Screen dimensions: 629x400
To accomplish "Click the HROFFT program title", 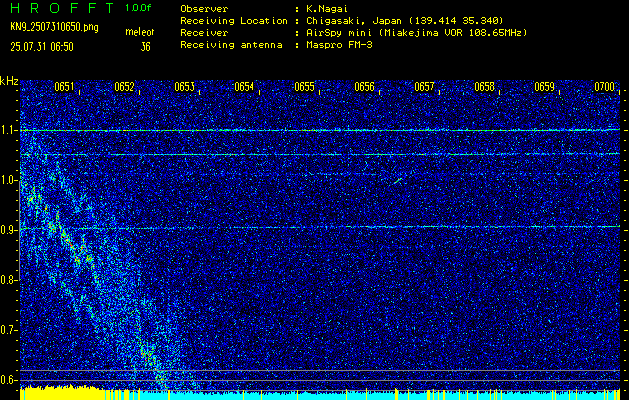I will pyautogui.click(x=63, y=8).
